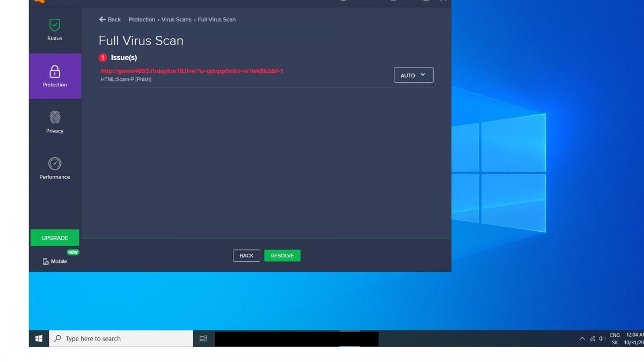
Task: Click the Issue(s) label
Action: 124,58
